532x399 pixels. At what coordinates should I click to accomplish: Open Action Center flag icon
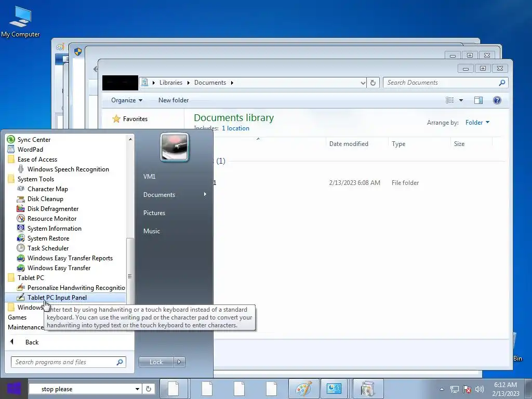point(467,389)
